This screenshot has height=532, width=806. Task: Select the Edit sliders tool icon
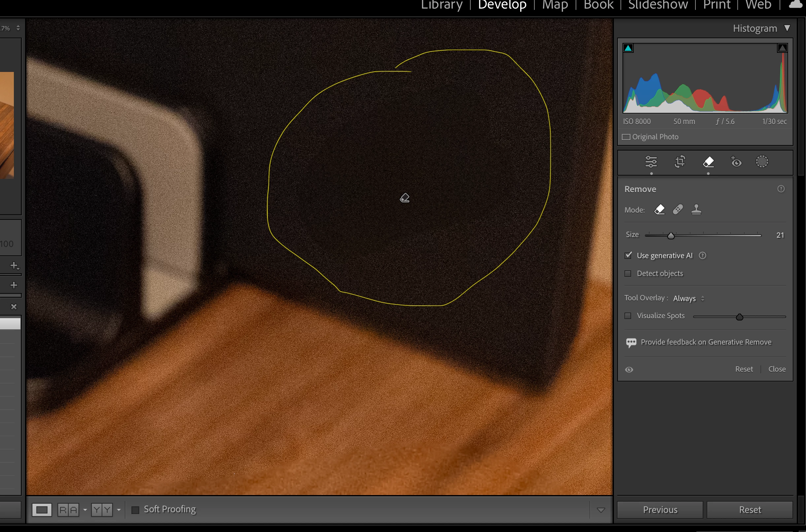[x=651, y=162]
